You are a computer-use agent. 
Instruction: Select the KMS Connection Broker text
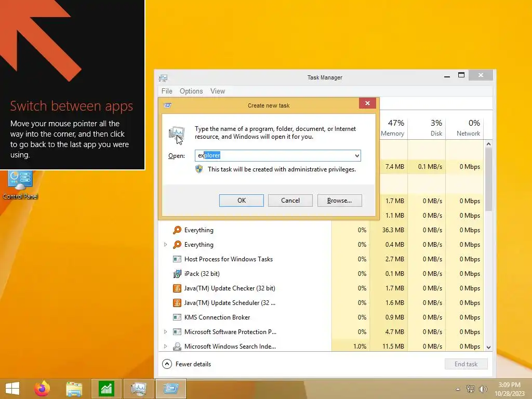click(x=217, y=317)
